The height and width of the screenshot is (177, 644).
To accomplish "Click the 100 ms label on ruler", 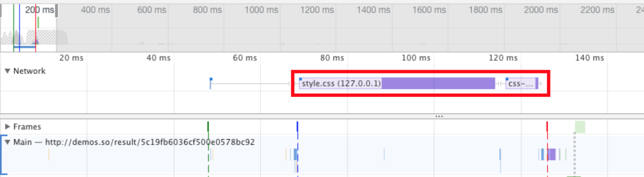I will (416, 58).
